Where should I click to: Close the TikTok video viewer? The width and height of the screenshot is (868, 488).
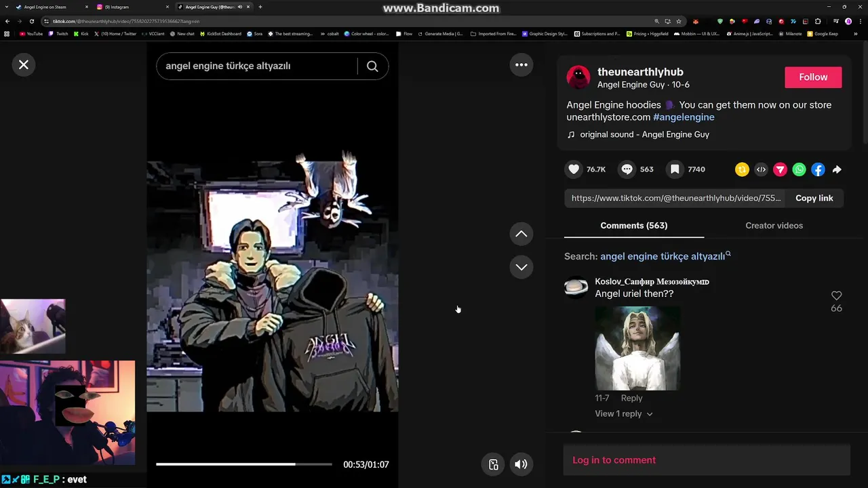pos(24,64)
